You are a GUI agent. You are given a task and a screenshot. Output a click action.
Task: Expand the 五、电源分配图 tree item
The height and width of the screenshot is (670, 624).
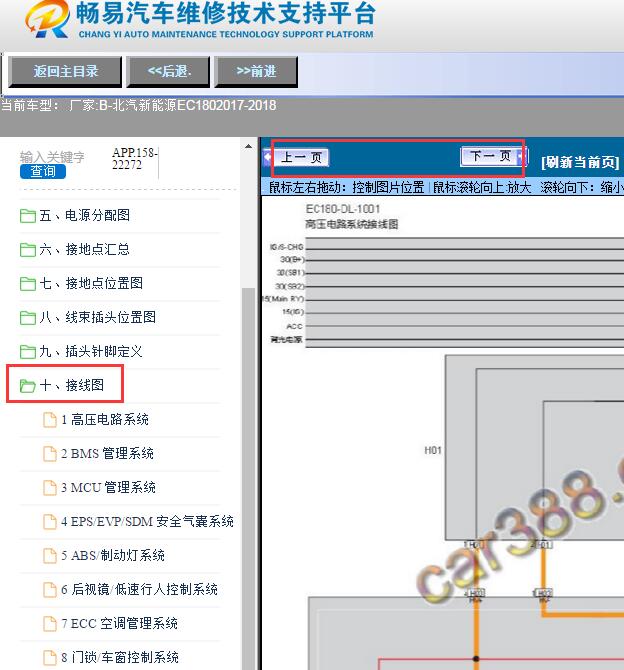coord(85,215)
